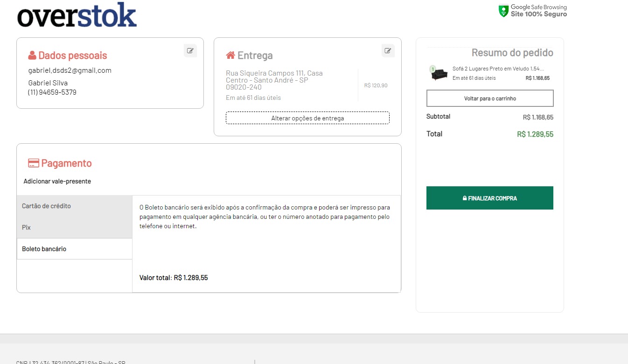Click the Google Safe Browsing shield badge
Viewport: 628px width, 364px height.
click(x=533, y=11)
